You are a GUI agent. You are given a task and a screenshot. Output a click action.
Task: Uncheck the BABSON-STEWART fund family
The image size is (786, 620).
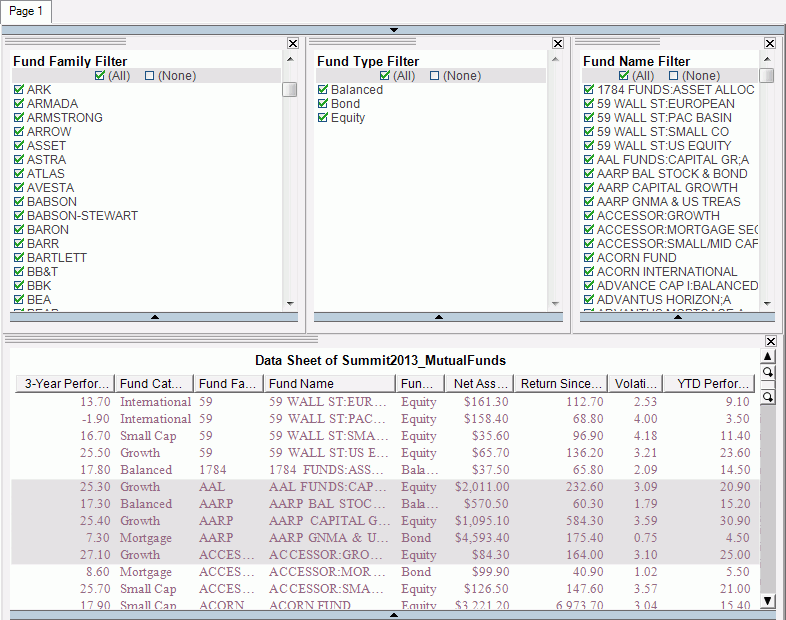click(x=19, y=216)
